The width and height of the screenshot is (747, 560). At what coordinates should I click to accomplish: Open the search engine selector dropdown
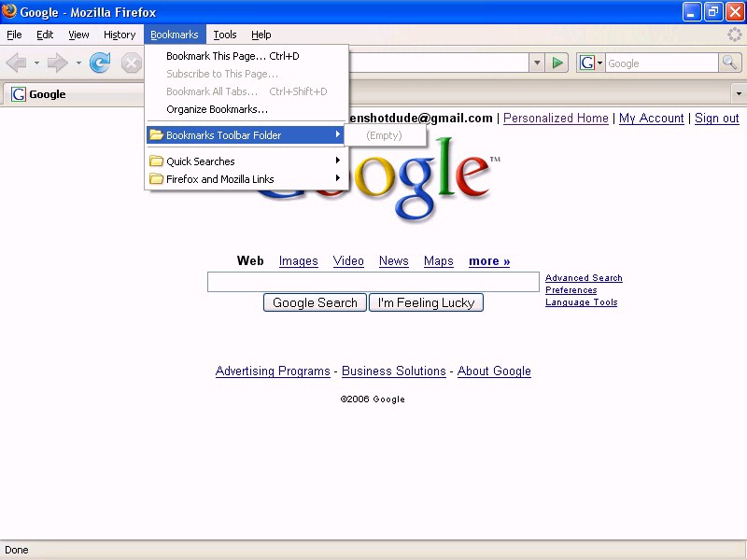pyautogui.click(x=599, y=63)
